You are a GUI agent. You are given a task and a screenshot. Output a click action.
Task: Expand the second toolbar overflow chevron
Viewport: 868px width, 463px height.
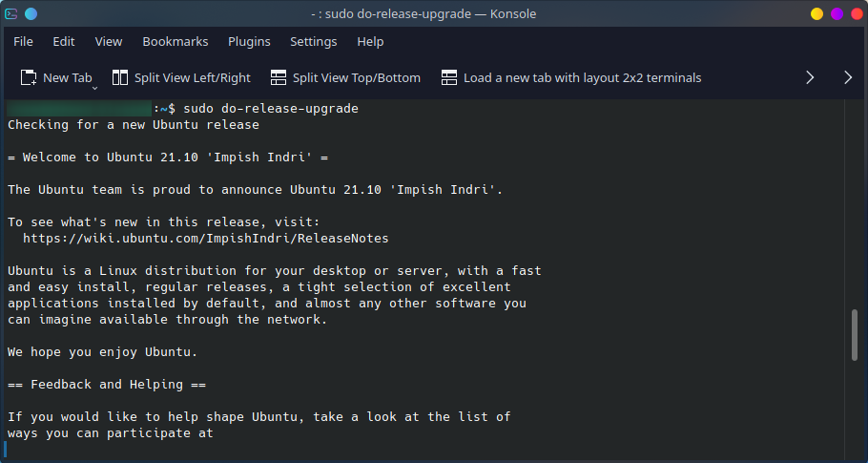click(x=848, y=77)
